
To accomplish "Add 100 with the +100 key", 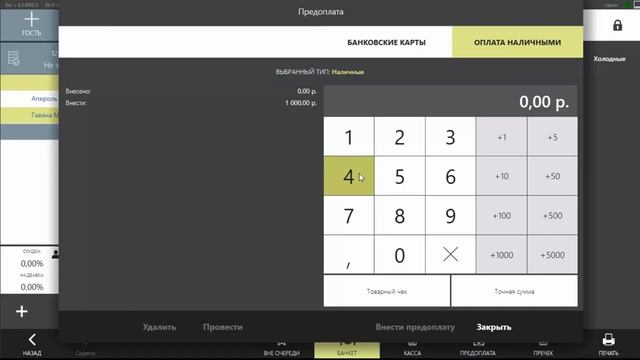I will [x=501, y=215].
